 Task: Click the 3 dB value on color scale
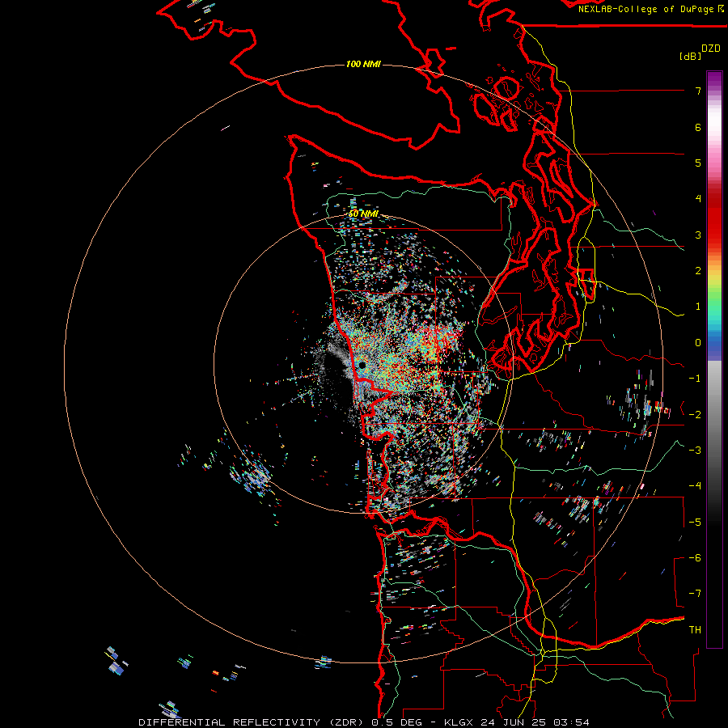click(698, 235)
